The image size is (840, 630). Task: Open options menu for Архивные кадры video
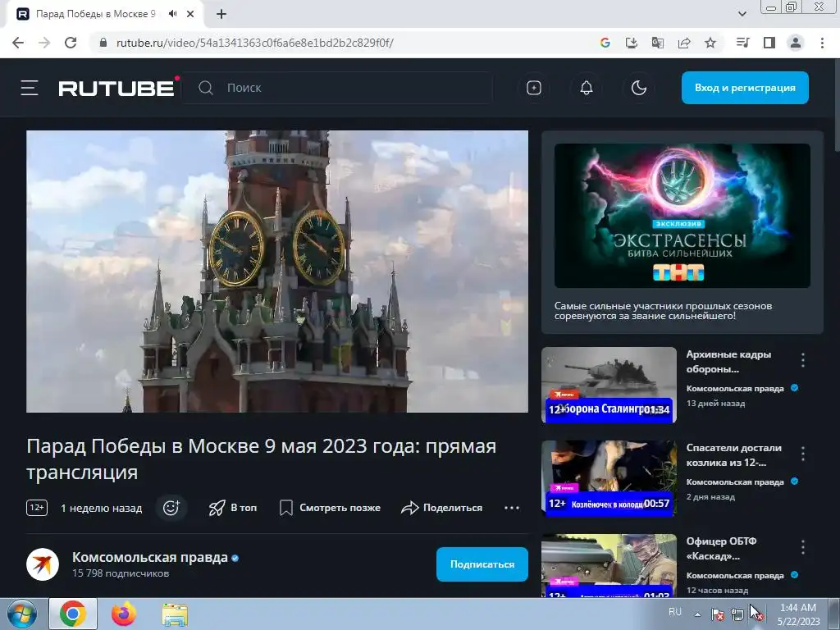click(x=802, y=360)
